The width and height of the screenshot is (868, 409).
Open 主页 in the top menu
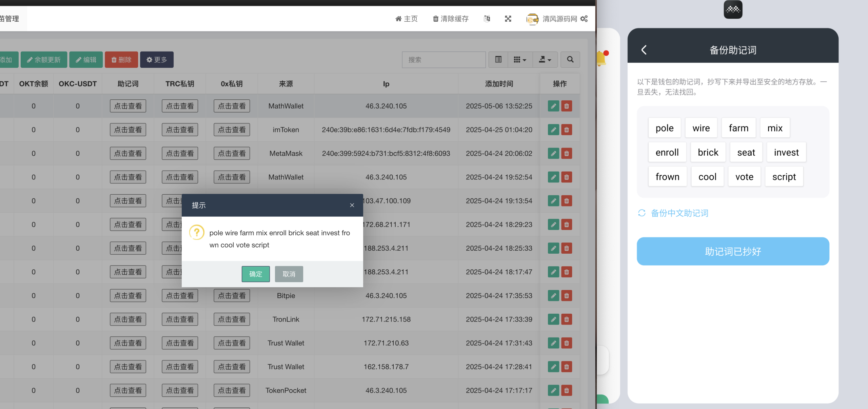click(407, 19)
